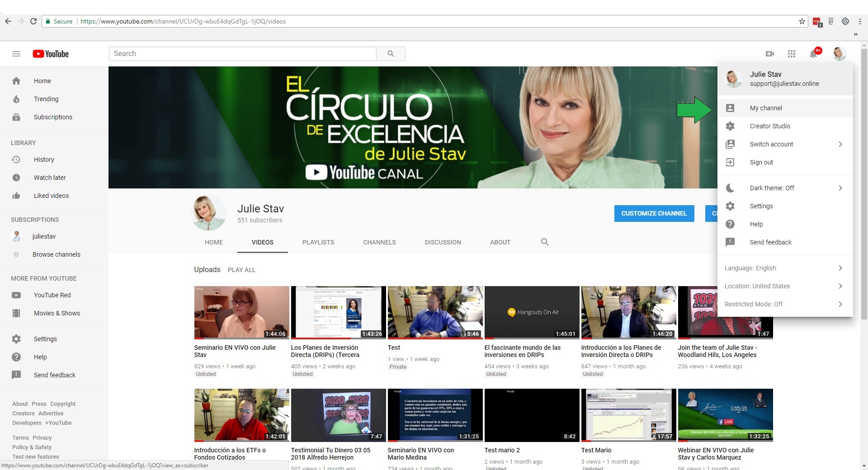This screenshot has width=868, height=470.
Task: Click the Copyright footer link
Action: point(63,404)
